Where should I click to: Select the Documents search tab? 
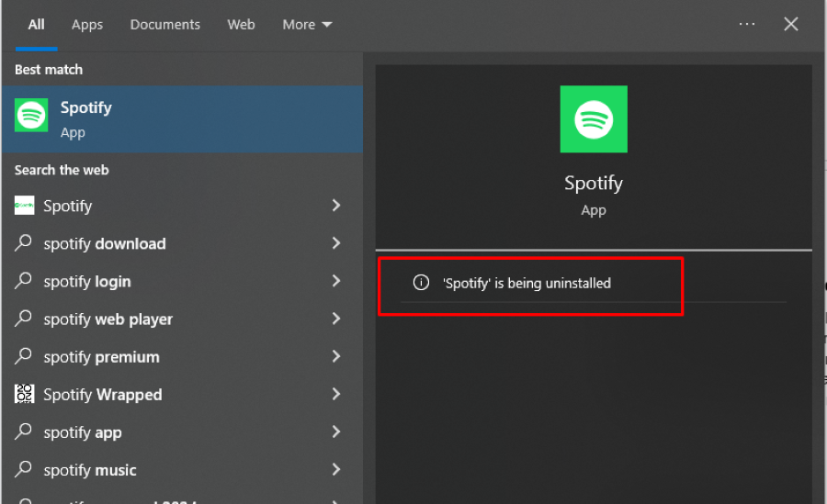pyautogui.click(x=165, y=25)
